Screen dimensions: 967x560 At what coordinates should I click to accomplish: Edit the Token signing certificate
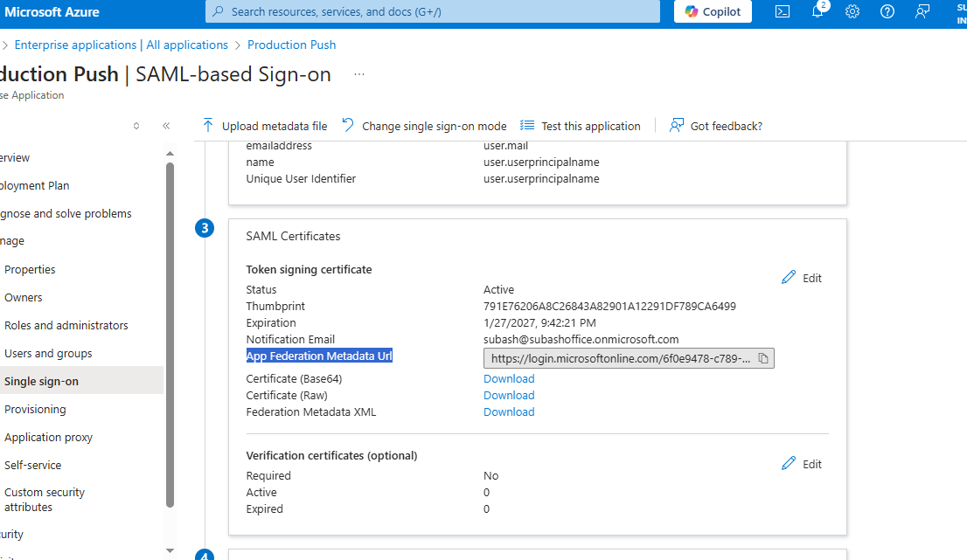click(x=801, y=278)
